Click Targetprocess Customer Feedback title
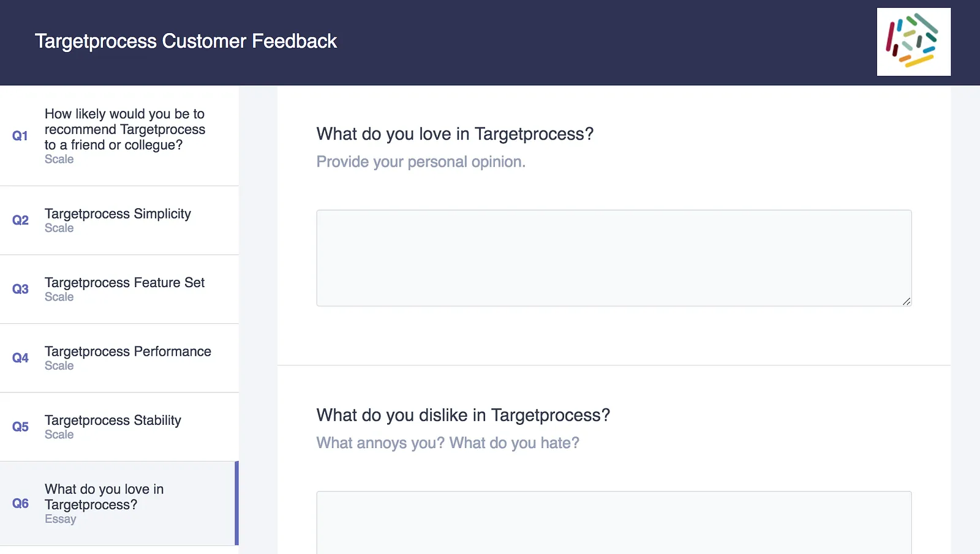This screenshot has height=554, width=980. click(186, 41)
